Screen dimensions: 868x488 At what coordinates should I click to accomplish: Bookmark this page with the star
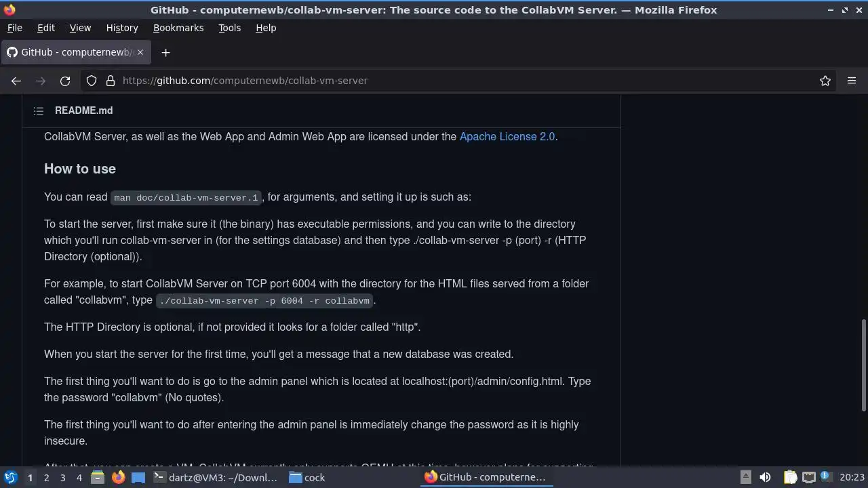pyautogui.click(x=825, y=81)
